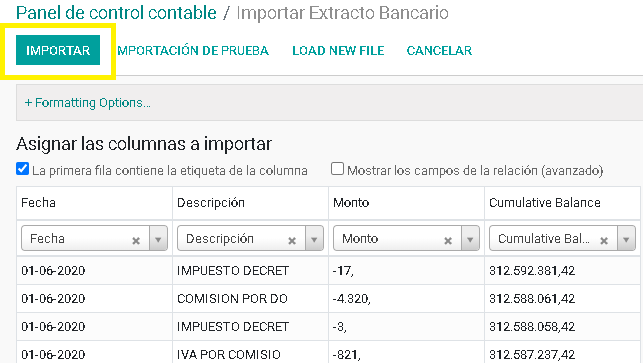Enable 'Mostrar los campos de la relación' checkbox

(x=337, y=169)
